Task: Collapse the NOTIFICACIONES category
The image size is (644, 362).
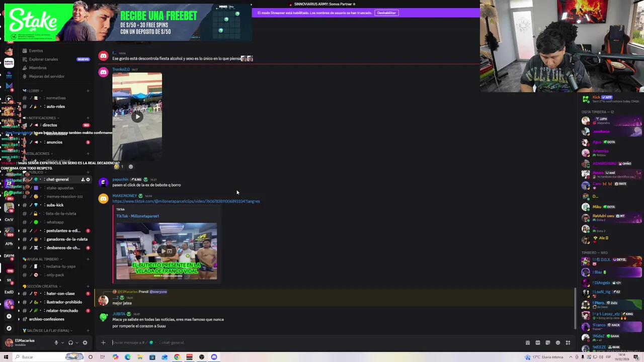Action: (42, 118)
